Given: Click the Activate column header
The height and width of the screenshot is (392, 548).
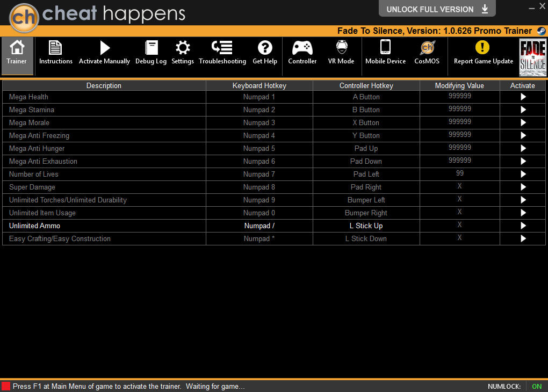Looking at the screenshot, I should pyautogui.click(x=523, y=85).
